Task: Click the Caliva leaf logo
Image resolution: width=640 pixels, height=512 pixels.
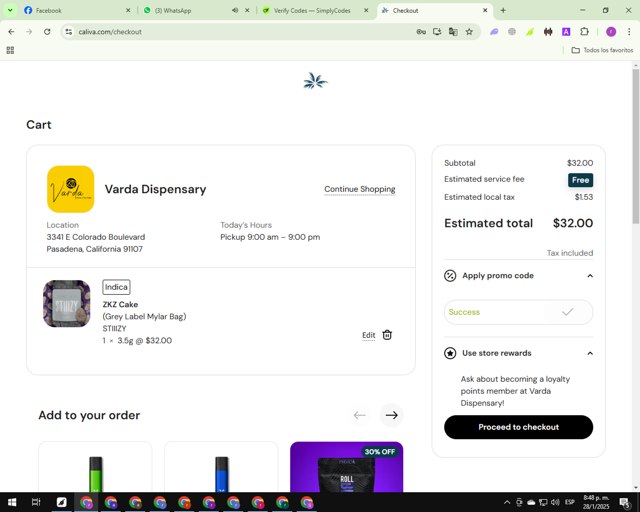Action: click(x=315, y=81)
